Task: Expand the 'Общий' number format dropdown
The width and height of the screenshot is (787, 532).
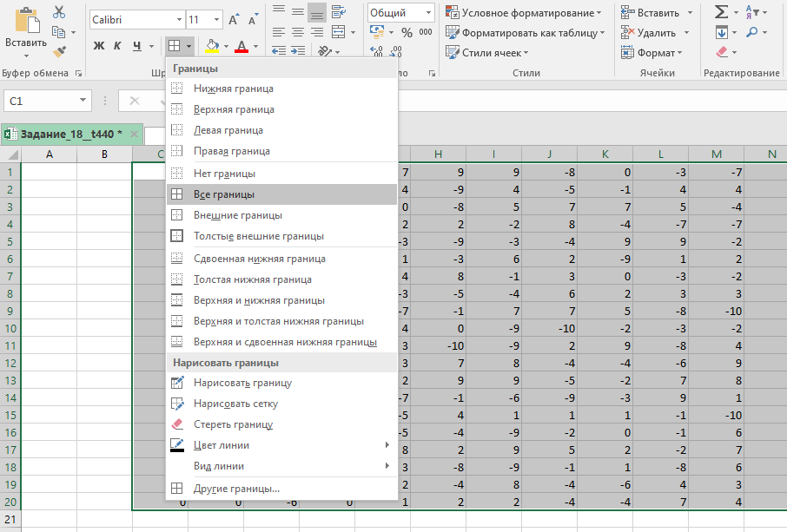Action: click(428, 13)
